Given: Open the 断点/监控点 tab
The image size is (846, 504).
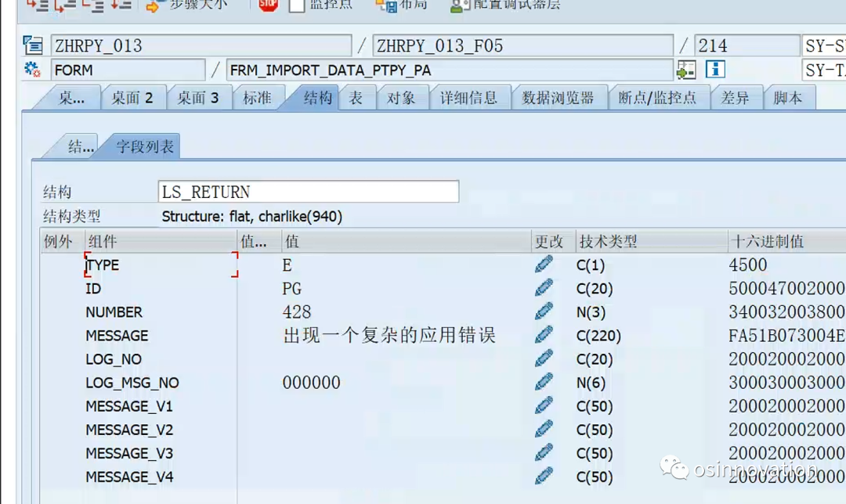Looking at the screenshot, I should point(657,98).
